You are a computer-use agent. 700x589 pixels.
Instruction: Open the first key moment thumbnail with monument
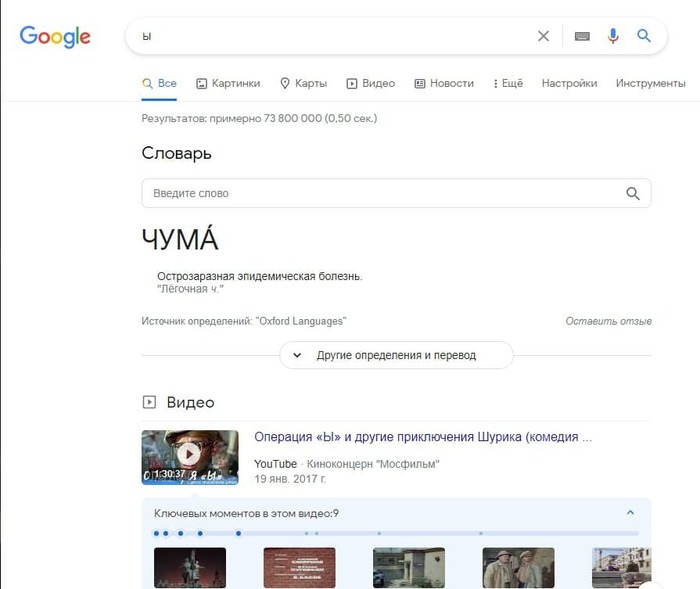click(x=190, y=568)
